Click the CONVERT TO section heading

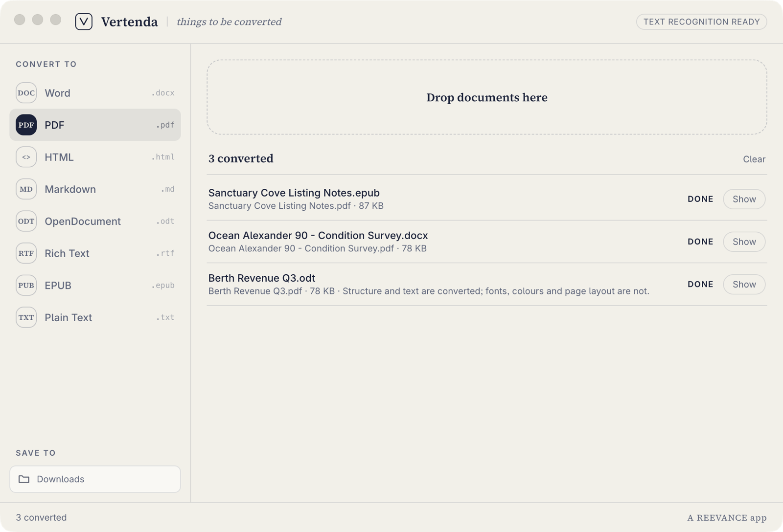[46, 64]
